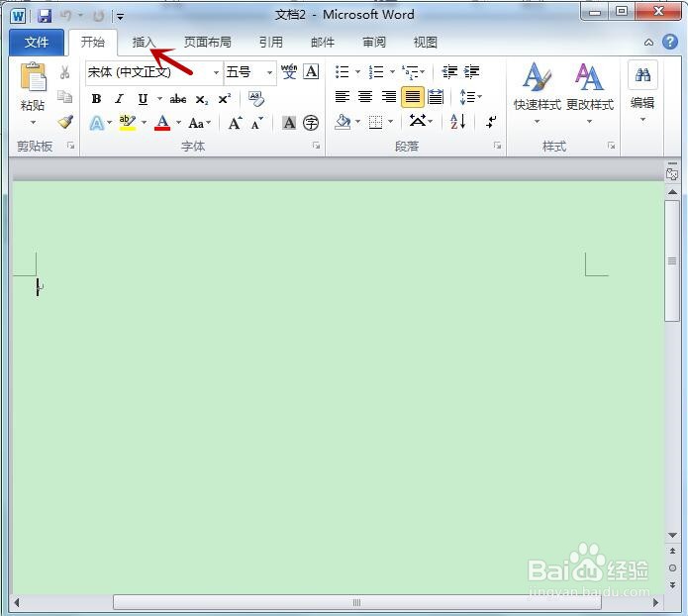Click the Bullets list icon
The image size is (688, 616).
[x=342, y=71]
